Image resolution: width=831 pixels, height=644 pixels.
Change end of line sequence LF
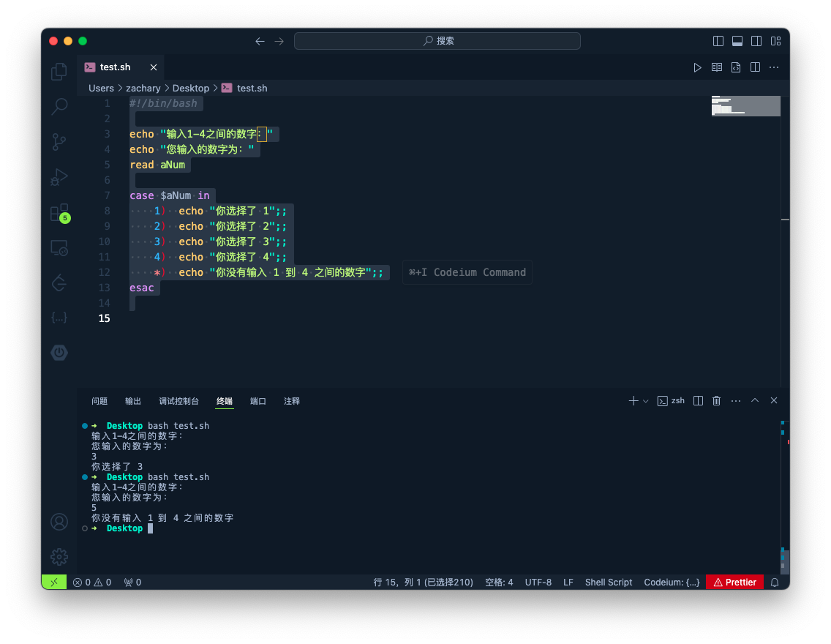[x=568, y=583]
